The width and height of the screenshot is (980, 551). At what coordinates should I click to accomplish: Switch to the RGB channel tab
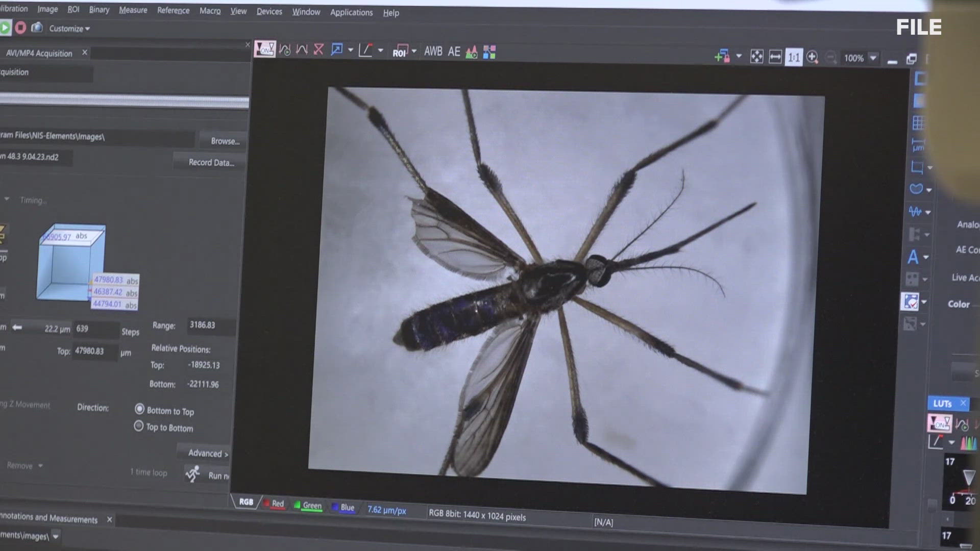pos(246,502)
